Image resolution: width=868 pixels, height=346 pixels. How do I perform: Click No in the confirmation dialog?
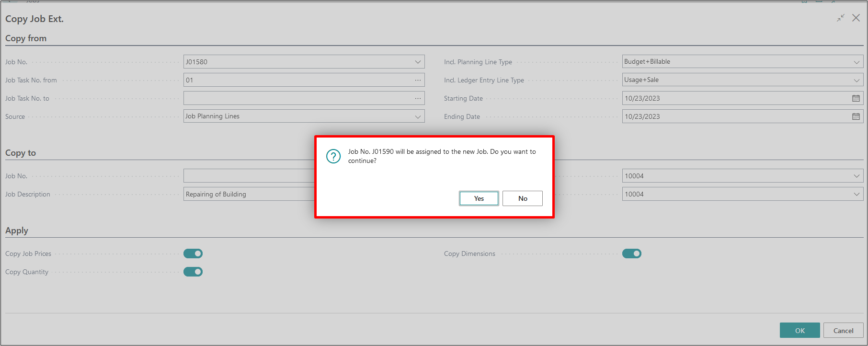click(522, 198)
